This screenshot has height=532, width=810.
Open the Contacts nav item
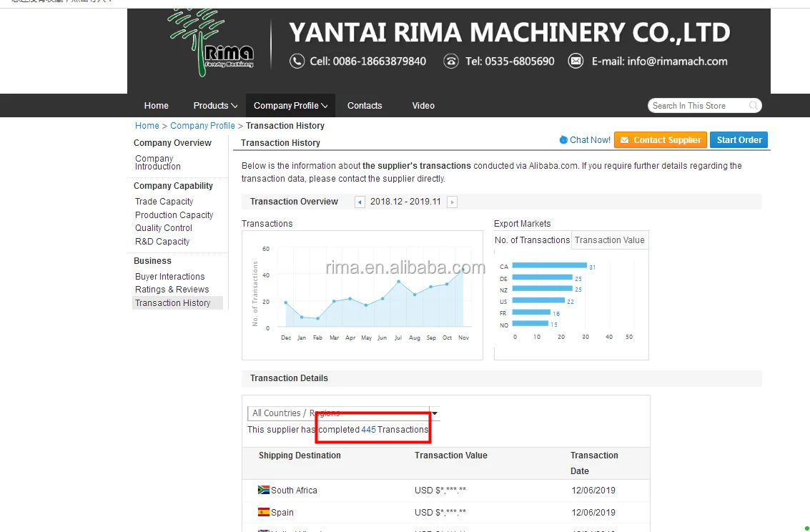click(365, 106)
